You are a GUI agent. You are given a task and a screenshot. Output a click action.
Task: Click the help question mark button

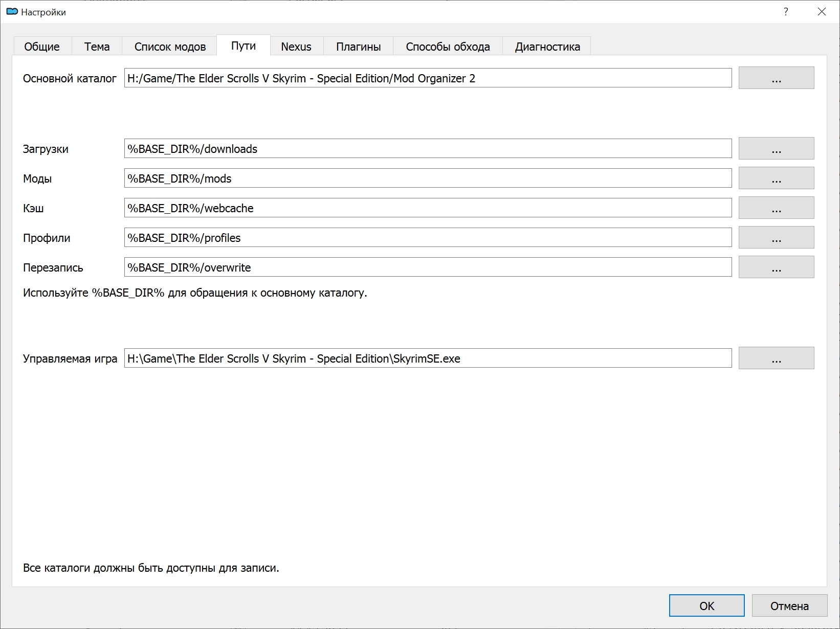(x=786, y=11)
